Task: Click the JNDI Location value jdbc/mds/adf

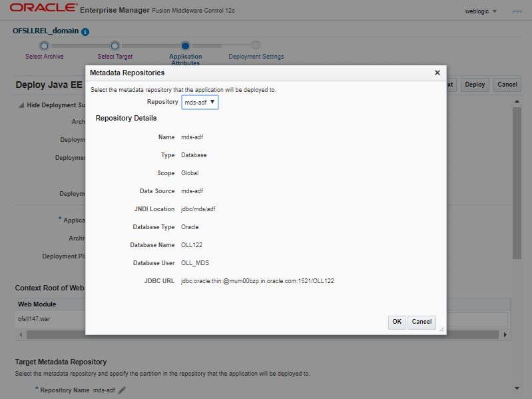Action: click(x=198, y=209)
